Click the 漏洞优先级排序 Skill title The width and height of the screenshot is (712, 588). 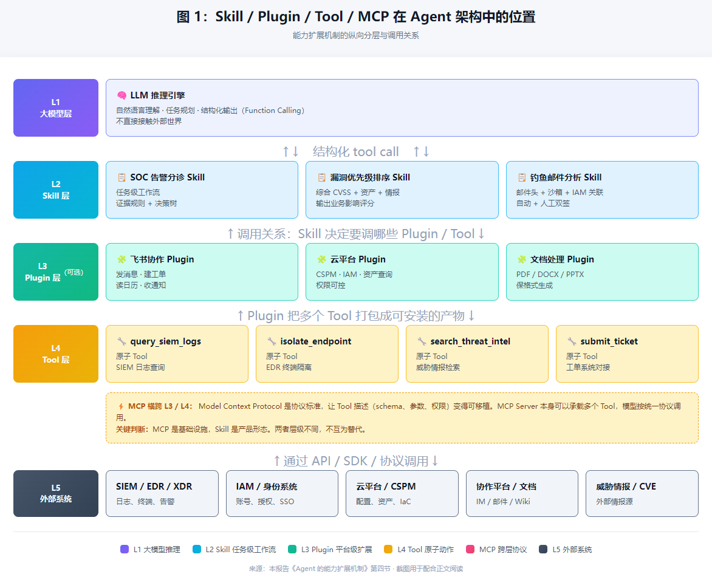pos(370,177)
